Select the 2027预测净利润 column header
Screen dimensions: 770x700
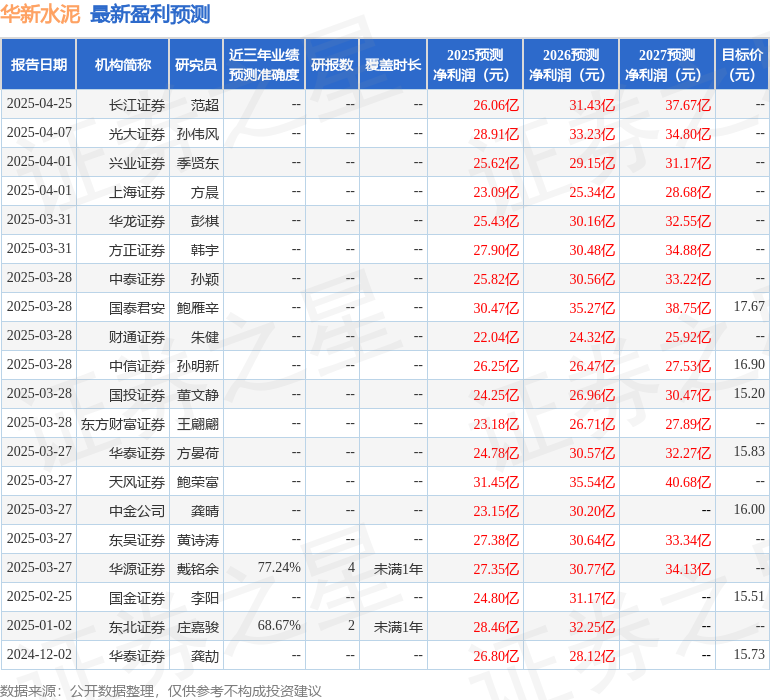667,65
